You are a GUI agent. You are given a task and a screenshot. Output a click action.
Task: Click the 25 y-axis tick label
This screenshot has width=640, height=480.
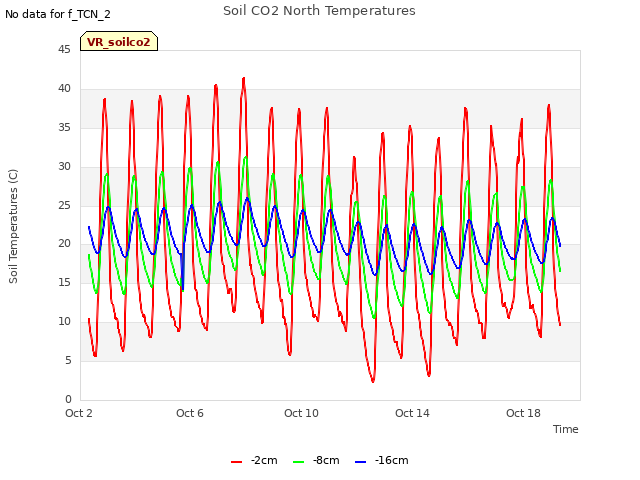[64, 205]
